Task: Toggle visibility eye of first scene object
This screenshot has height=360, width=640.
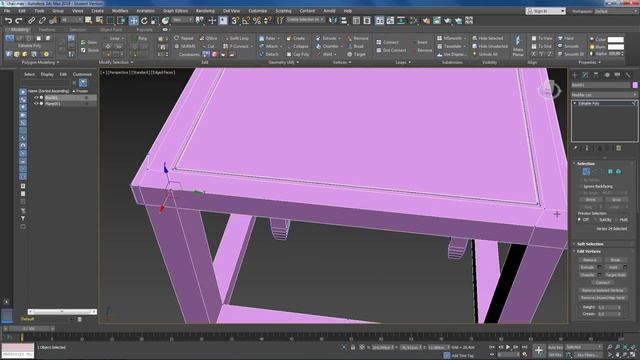Action: click(x=36, y=98)
